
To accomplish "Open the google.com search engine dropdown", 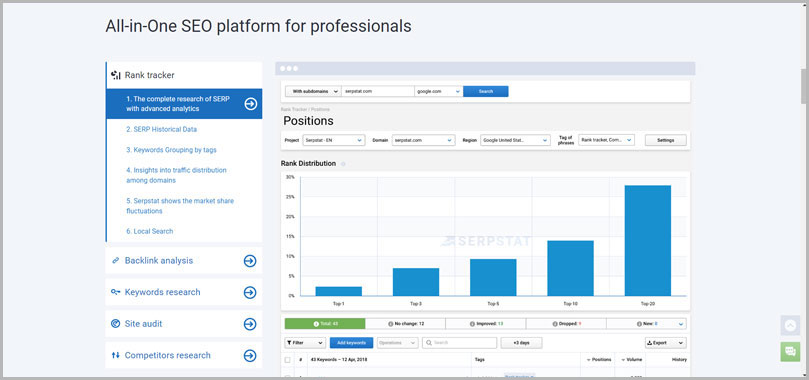I will coord(439,91).
